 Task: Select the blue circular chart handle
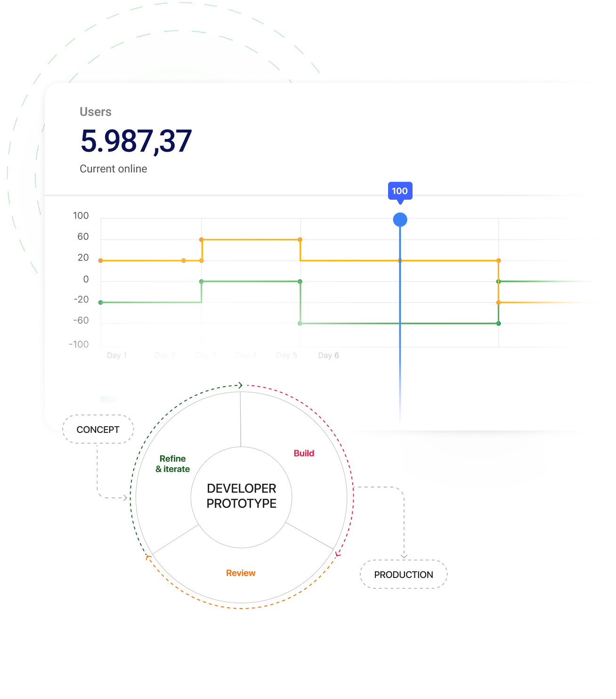[400, 219]
